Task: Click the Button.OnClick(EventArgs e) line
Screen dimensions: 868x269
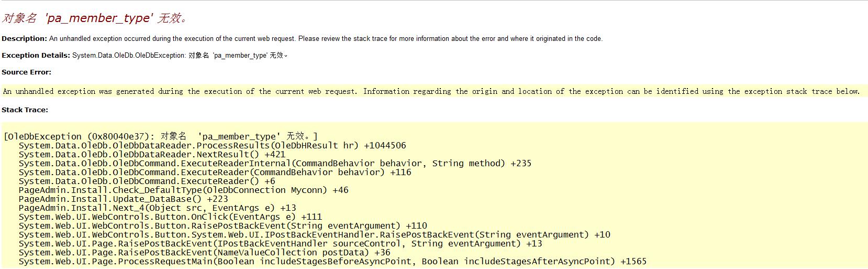Action: click(170, 217)
